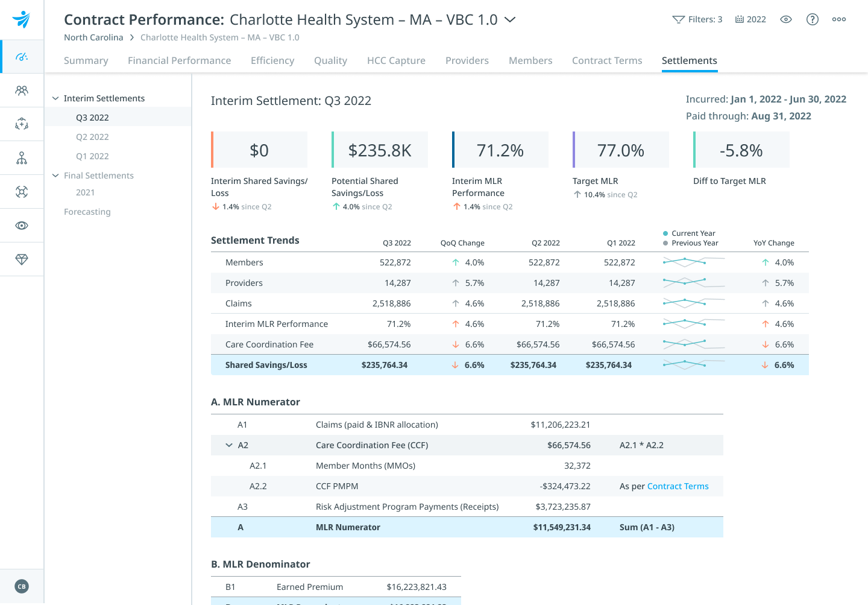This screenshot has height=605, width=868.
Task: Open the Forecasting section
Action: [x=87, y=212]
